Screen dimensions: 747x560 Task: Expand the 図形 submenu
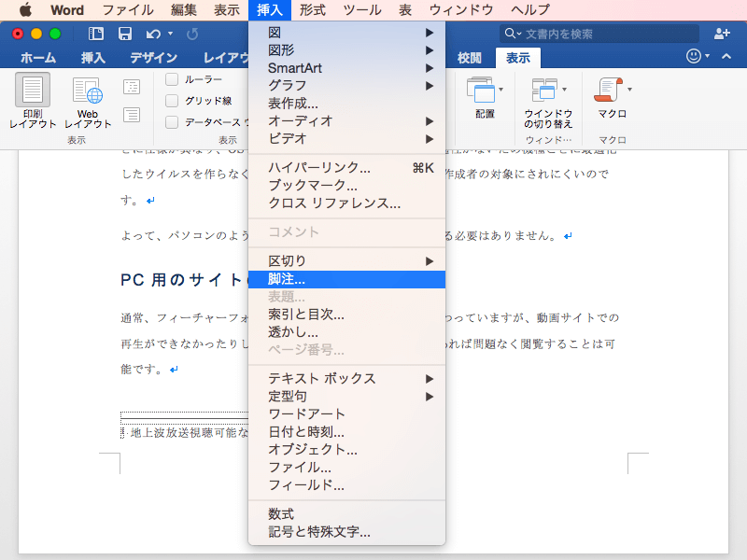(x=346, y=50)
